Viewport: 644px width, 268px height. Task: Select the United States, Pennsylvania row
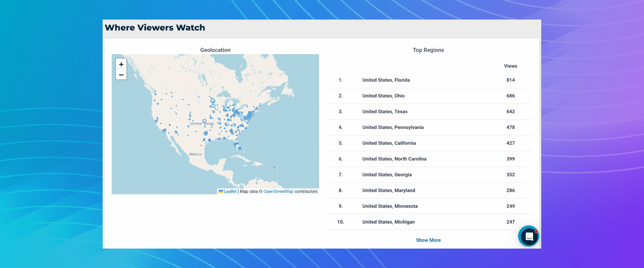click(x=428, y=127)
